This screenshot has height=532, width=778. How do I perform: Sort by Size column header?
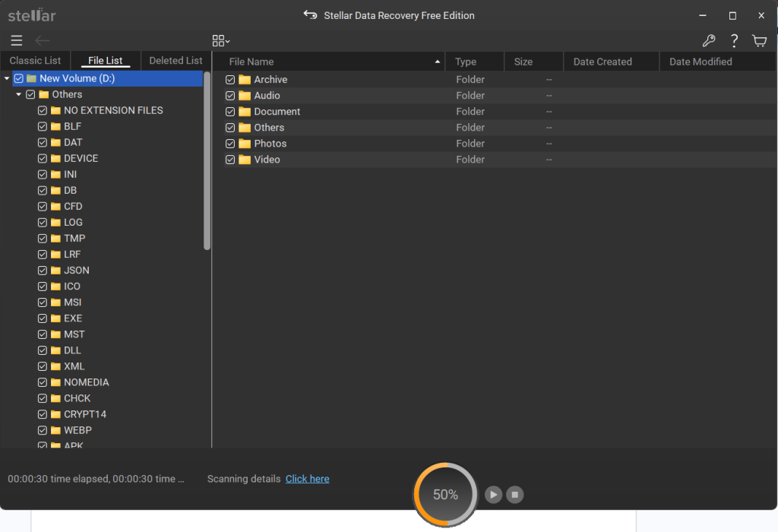click(x=534, y=62)
